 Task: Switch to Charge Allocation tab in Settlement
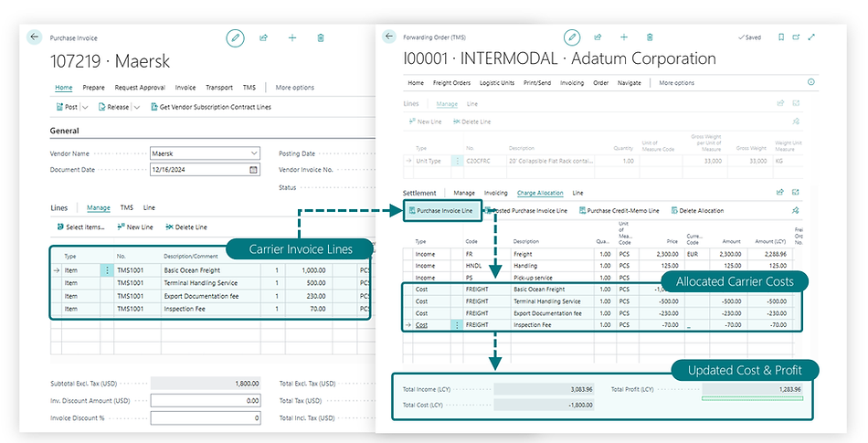[x=540, y=193]
